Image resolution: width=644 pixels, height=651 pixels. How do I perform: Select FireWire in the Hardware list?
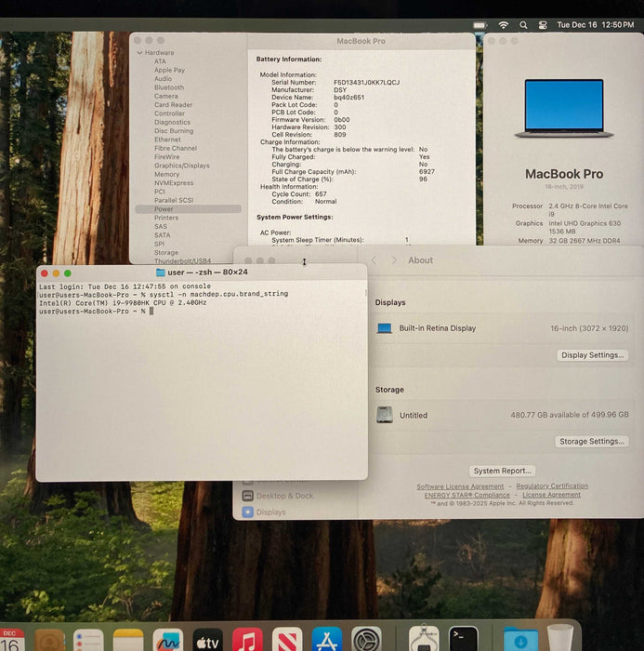tap(167, 157)
